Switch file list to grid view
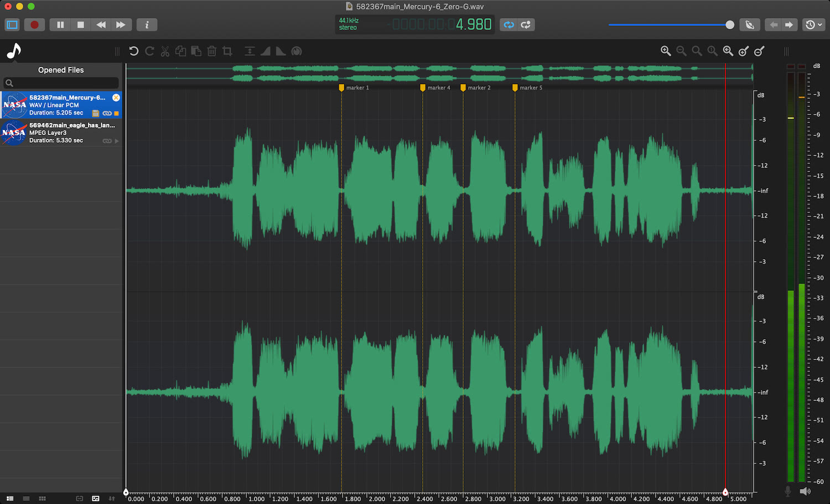830x504 pixels. pos(42,498)
